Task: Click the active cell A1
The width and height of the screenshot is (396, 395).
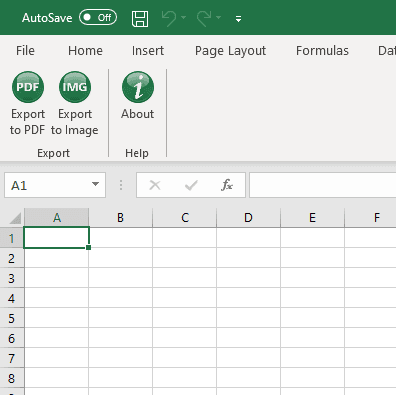Action: pos(56,237)
